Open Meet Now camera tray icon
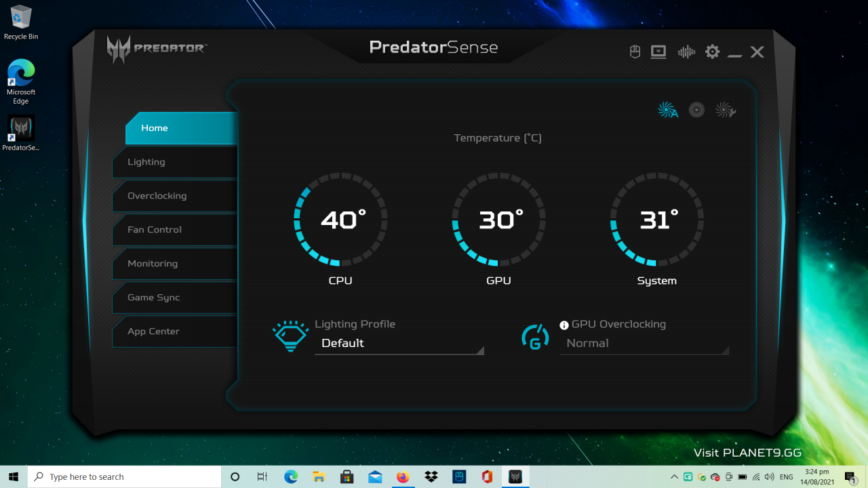Screen dimensions: 868x488 729,477
